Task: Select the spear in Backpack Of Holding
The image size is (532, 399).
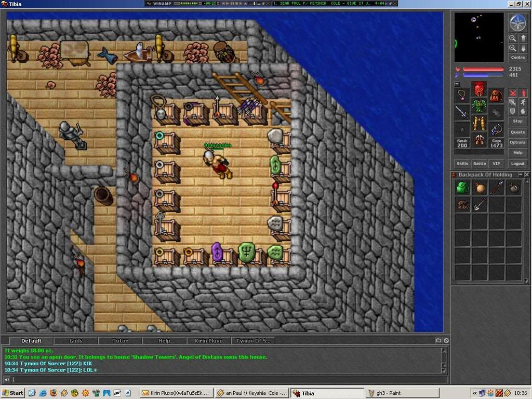Action: coord(497,187)
